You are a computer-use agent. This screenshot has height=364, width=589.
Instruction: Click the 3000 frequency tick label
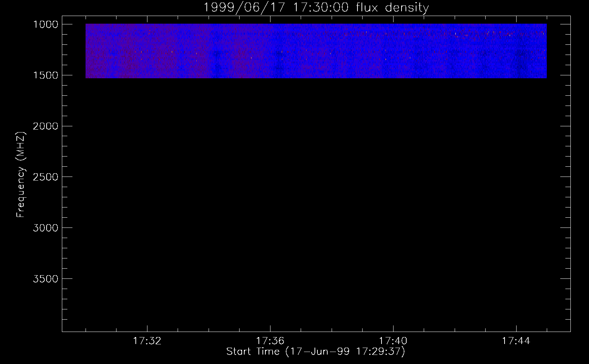coord(46,228)
